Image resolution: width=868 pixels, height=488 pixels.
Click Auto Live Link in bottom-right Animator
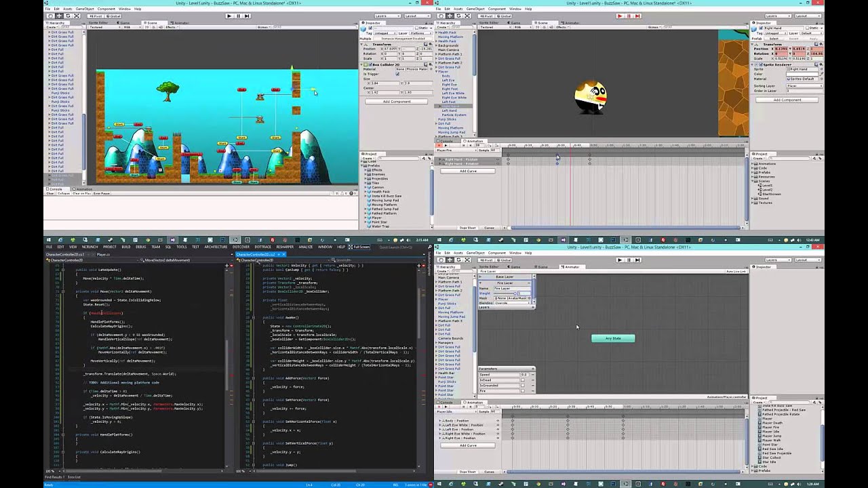736,271
